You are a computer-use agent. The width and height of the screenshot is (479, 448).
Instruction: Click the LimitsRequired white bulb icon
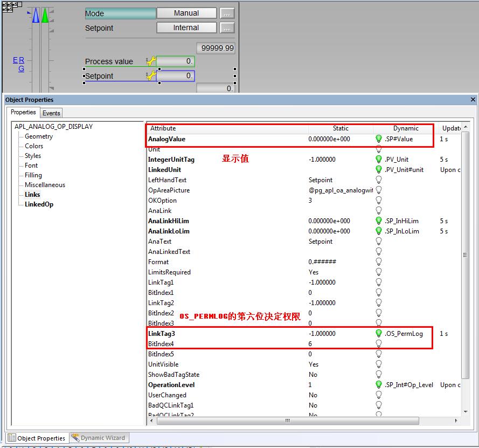[378, 272]
